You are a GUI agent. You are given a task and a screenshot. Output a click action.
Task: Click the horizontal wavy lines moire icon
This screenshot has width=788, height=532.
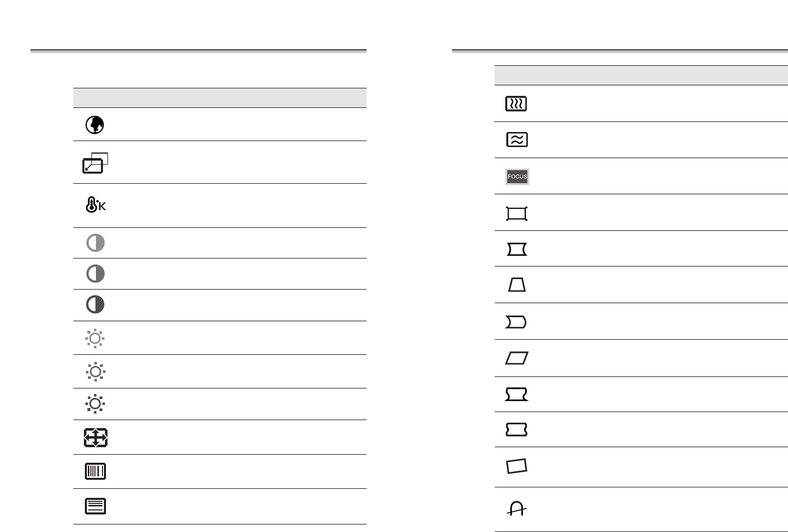pyautogui.click(x=517, y=140)
